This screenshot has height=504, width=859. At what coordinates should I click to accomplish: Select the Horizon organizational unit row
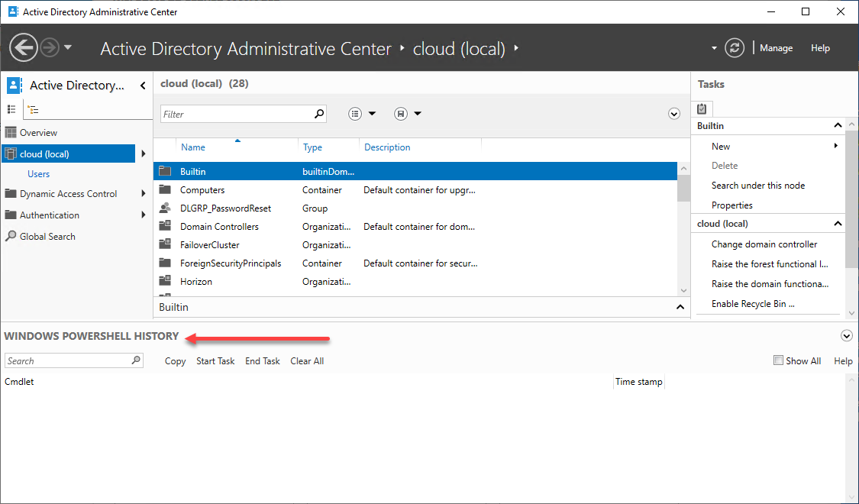(415, 281)
